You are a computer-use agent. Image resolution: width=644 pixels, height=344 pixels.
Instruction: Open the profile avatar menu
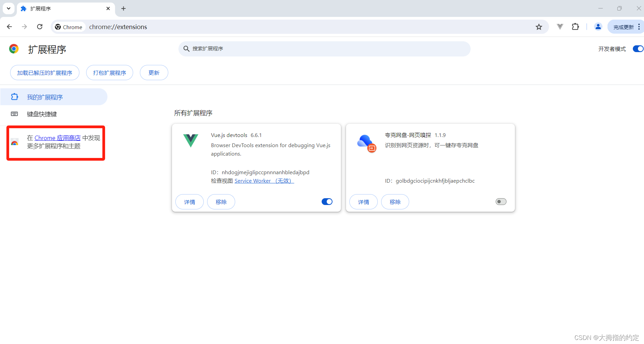[x=598, y=27]
